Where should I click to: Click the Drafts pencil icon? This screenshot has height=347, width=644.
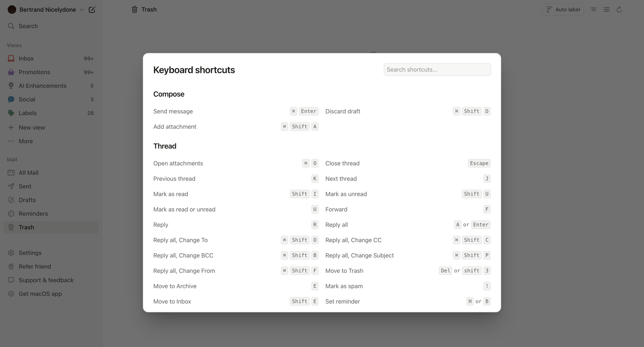coord(11,200)
